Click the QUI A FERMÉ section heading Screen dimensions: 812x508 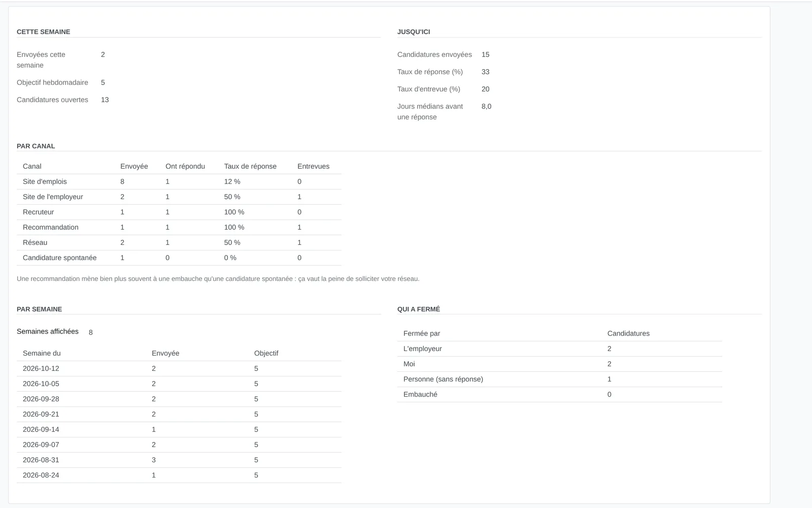click(x=419, y=309)
